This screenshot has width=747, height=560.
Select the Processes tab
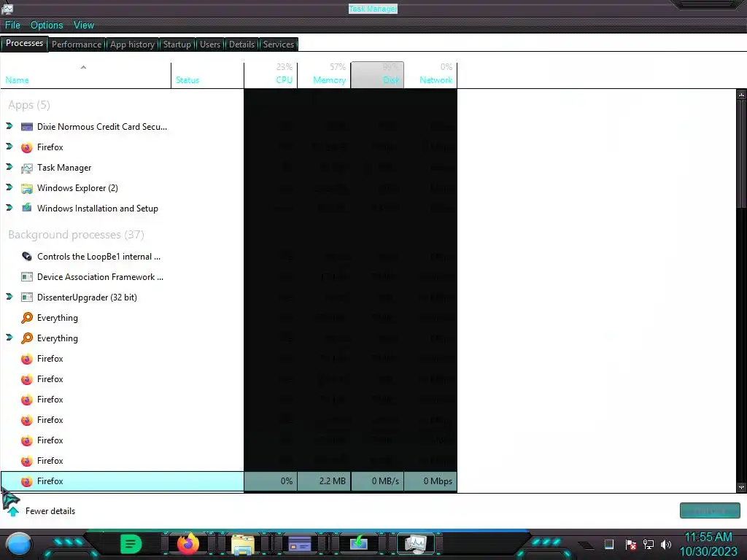click(x=24, y=43)
